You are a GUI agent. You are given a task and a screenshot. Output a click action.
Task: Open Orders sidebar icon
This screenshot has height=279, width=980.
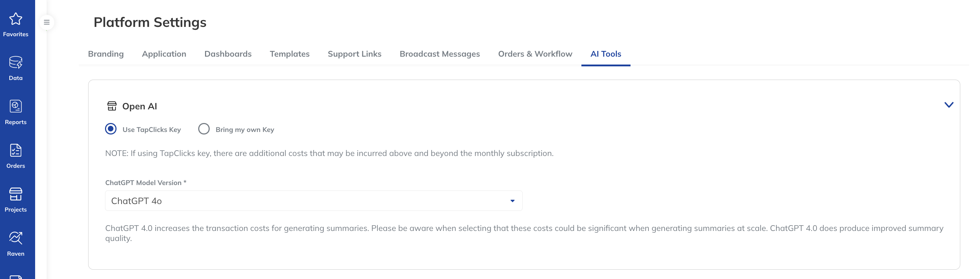pos(16,150)
